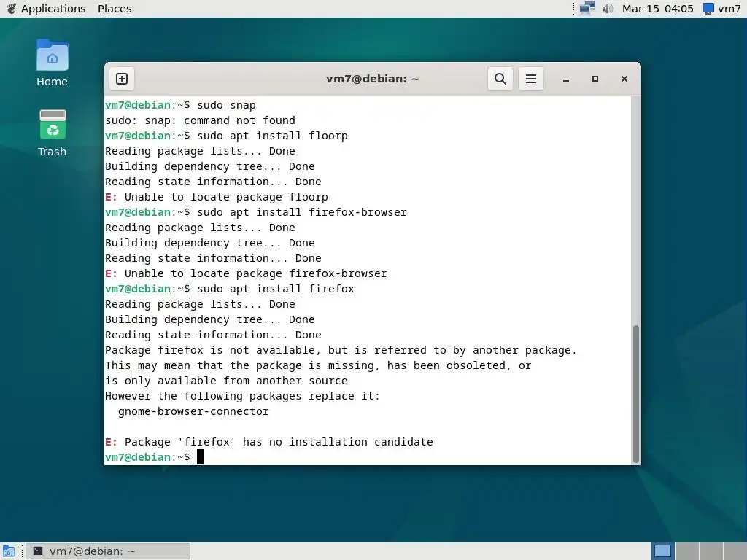Open the volume speaker icon

(608, 9)
